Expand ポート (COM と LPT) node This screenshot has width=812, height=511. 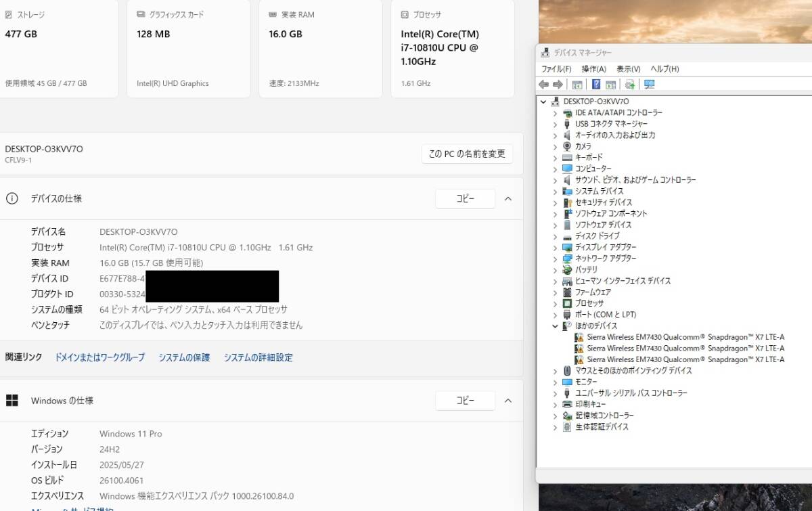pyautogui.click(x=556, y=315)
